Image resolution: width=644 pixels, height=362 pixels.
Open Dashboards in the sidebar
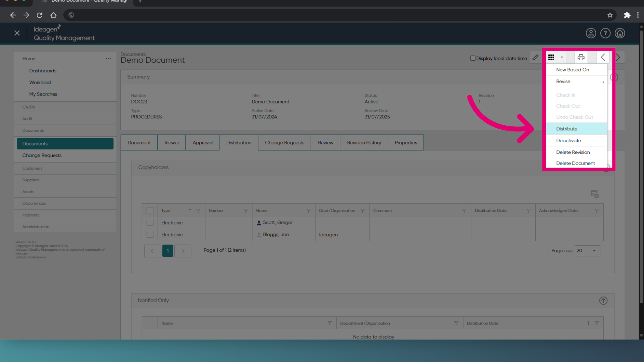coord(43,71)
